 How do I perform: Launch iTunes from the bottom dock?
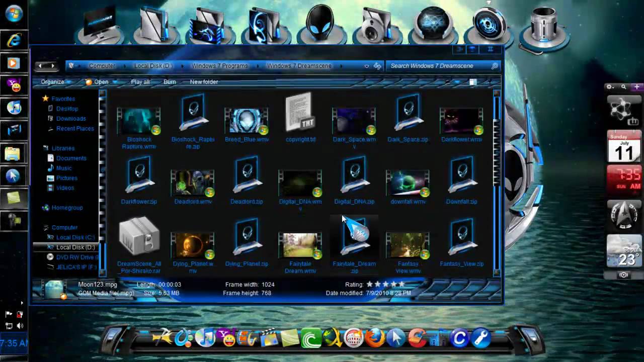point(205,338)
